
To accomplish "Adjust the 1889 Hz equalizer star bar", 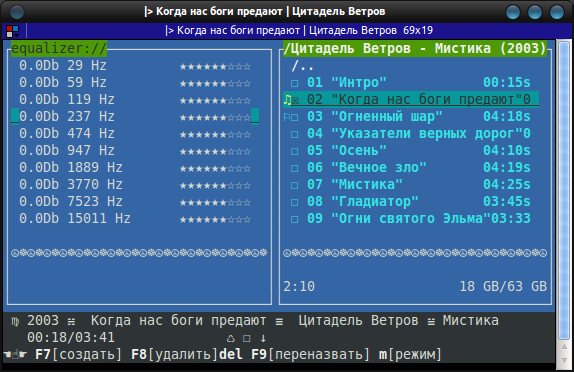I will tap(215, 169).
